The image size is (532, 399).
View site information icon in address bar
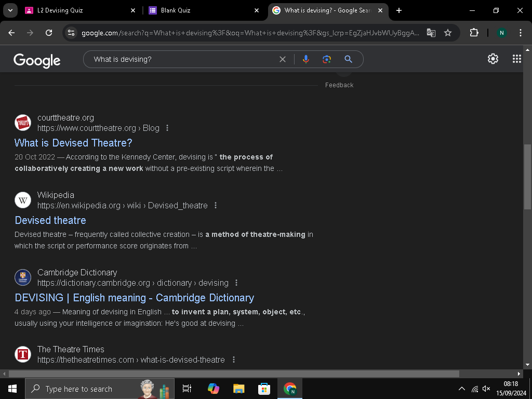pos(71,33)
